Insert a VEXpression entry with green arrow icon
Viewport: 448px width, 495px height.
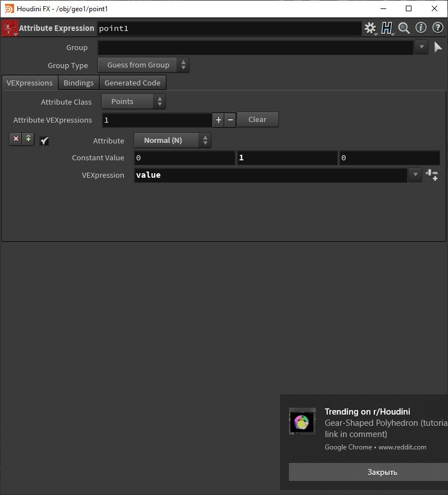28,139
